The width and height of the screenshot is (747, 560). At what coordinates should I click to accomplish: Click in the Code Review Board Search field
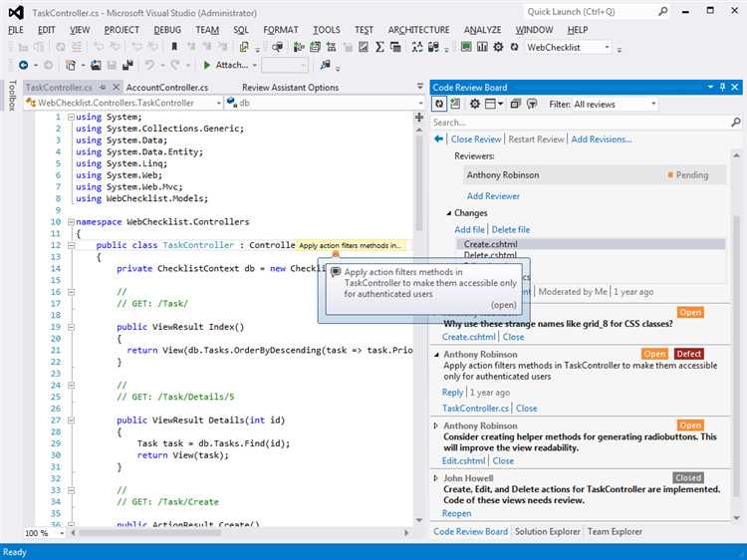pos(581,123)
